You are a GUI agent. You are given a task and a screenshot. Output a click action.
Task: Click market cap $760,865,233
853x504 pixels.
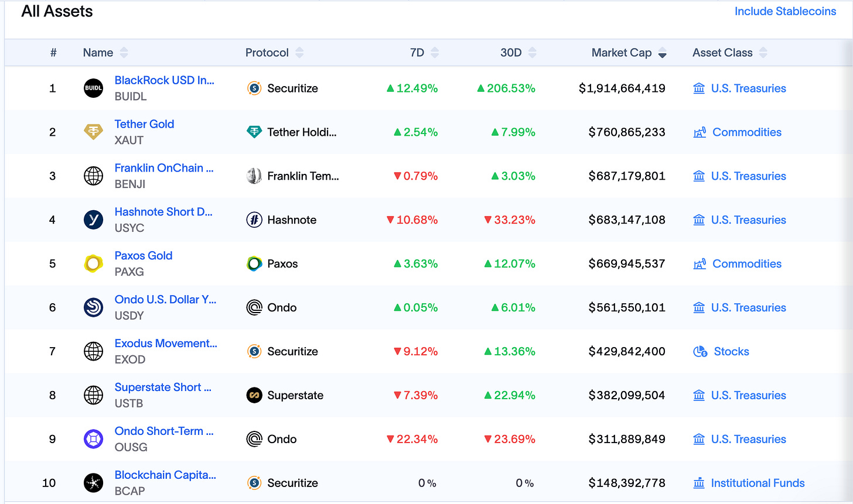point(627,132)
